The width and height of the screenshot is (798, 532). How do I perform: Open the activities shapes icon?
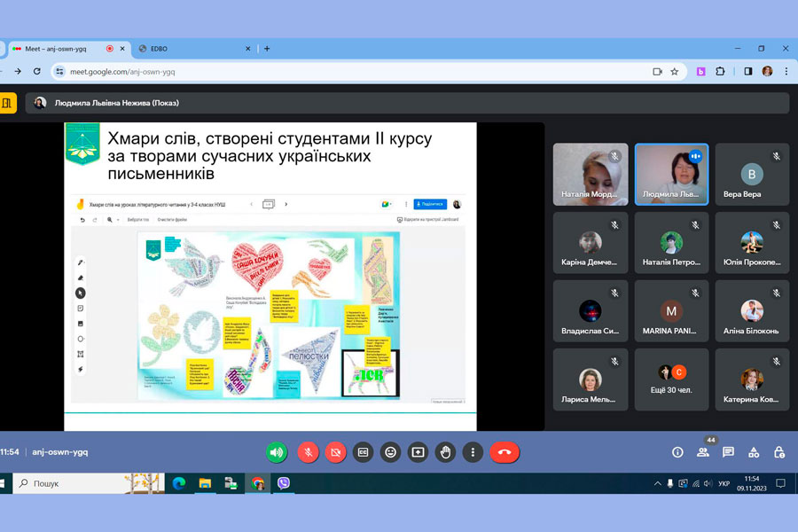754,452
